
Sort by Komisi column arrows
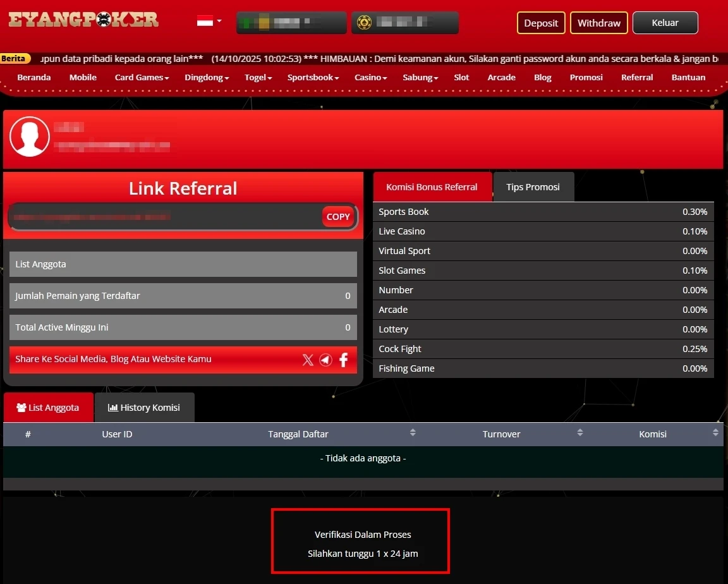coord(715,433)
